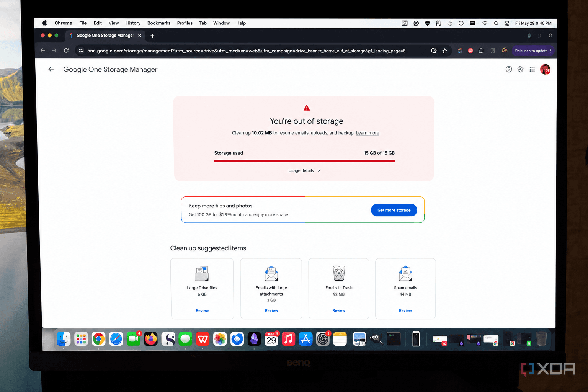The width and height of the screenshot is (588, 392).
Task: Open App Store from the Dock
Action: 306,339
